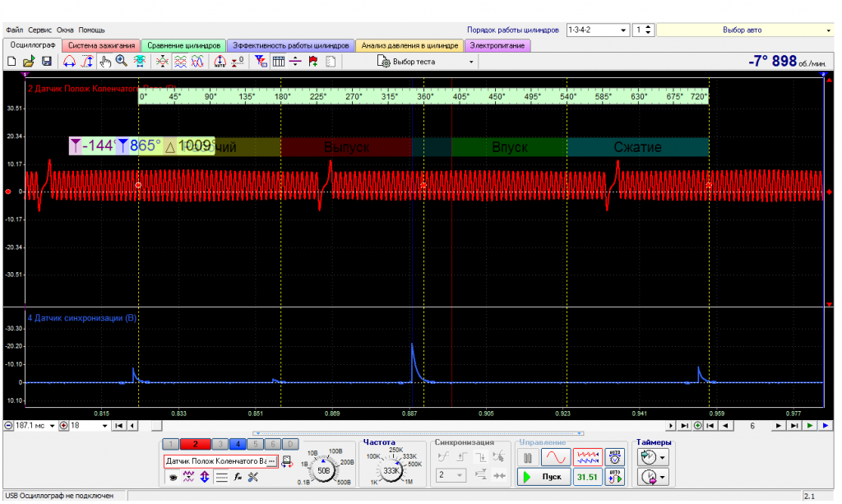Click the combined red-blue waveforms icon
This screenshot has width=842, height=504.
coord(197,61)
